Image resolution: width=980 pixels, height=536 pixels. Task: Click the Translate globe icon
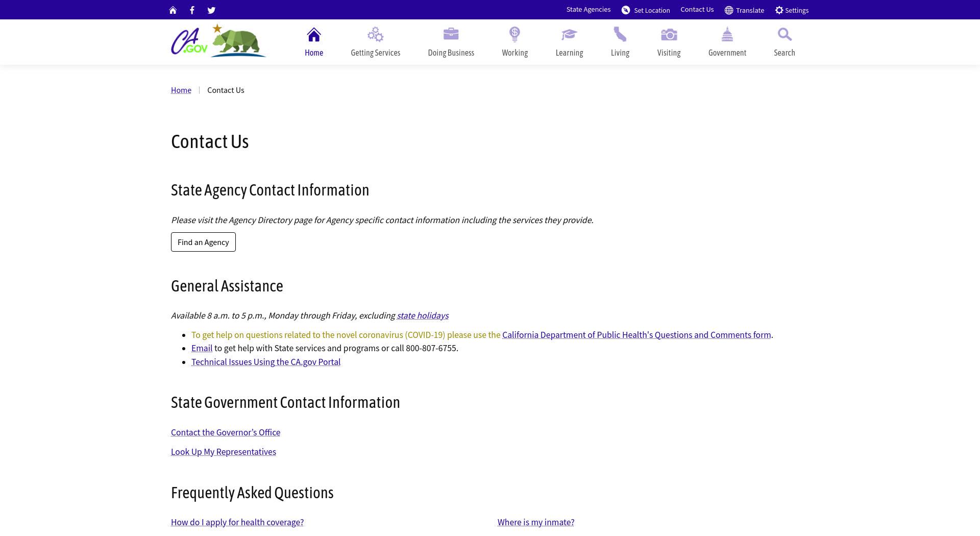pyautogui.click(x=729, y=10)
